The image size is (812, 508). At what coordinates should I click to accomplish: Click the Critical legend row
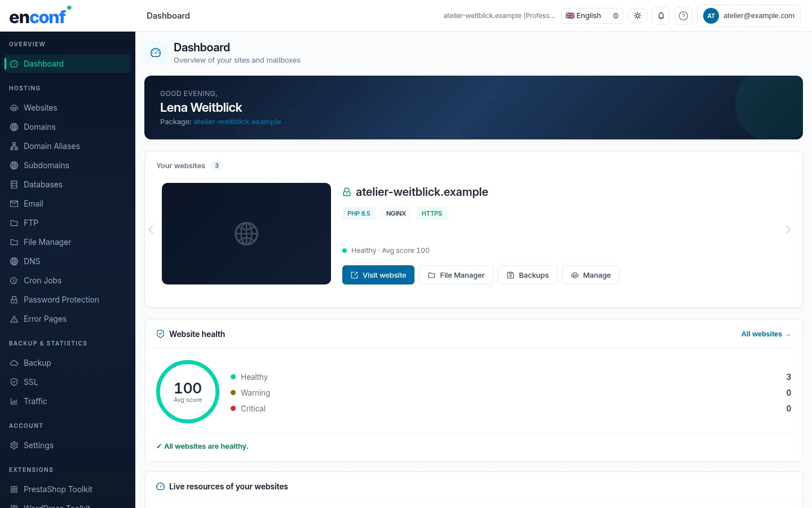pos(511,409)
